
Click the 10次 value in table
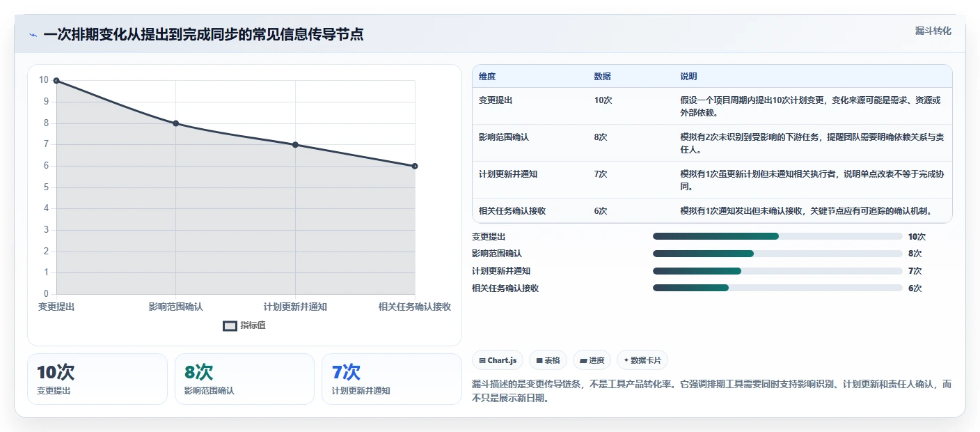[603, 100]
